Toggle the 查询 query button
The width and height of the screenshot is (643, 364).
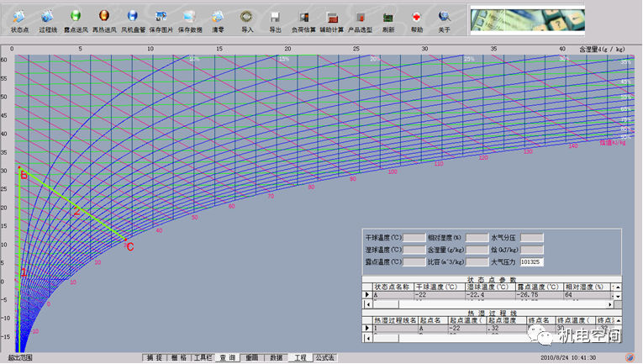[227, 358]
